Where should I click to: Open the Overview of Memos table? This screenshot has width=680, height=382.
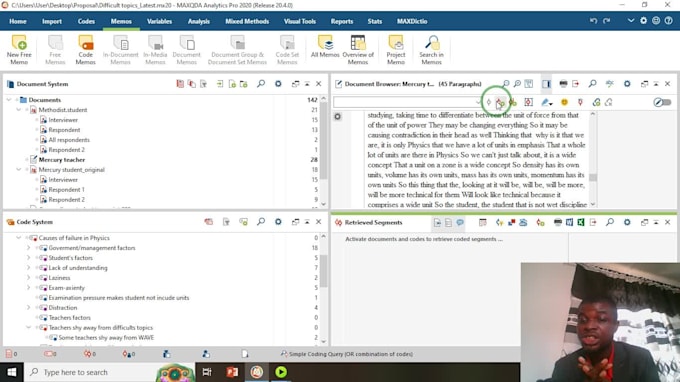[x=358, y=50]
